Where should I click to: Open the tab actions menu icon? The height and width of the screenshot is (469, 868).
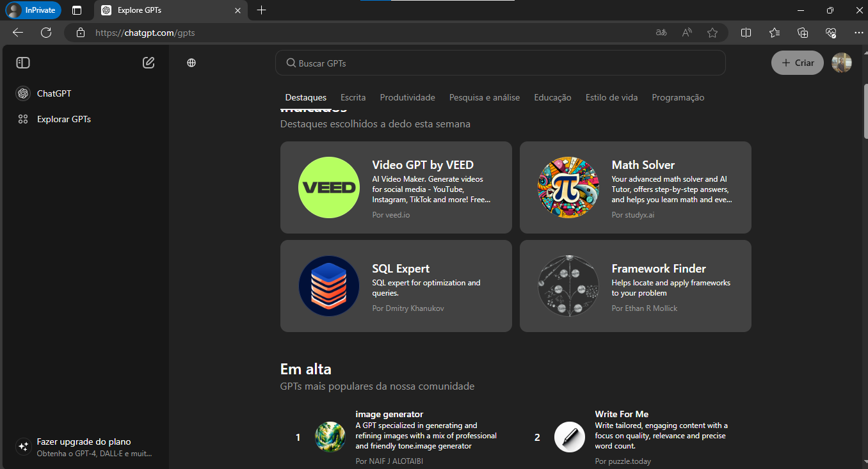(x=77, y=10)
